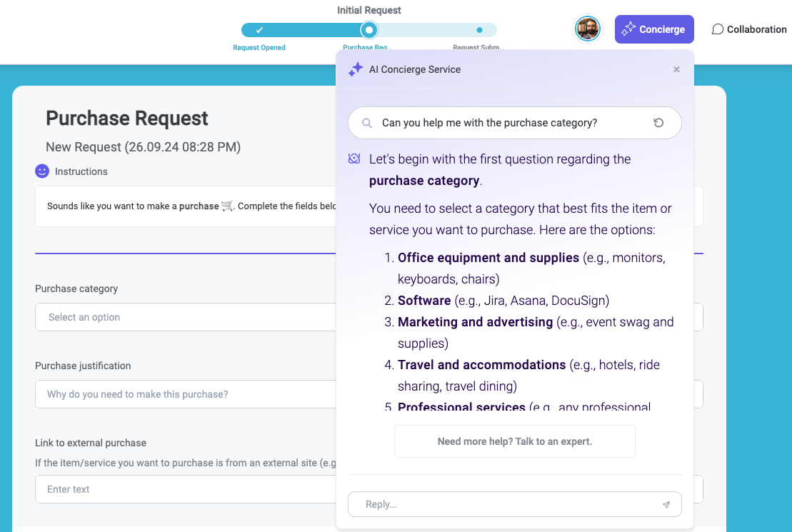
Task: Click the progress bar between request steps
Action: coord(428,30)
